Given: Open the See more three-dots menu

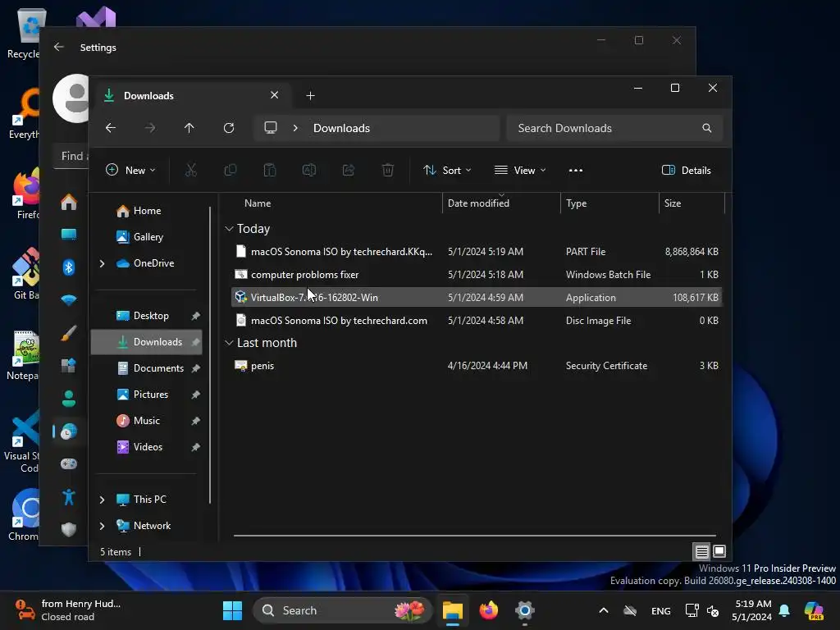Looking at the screenshot, I should 575,171.
